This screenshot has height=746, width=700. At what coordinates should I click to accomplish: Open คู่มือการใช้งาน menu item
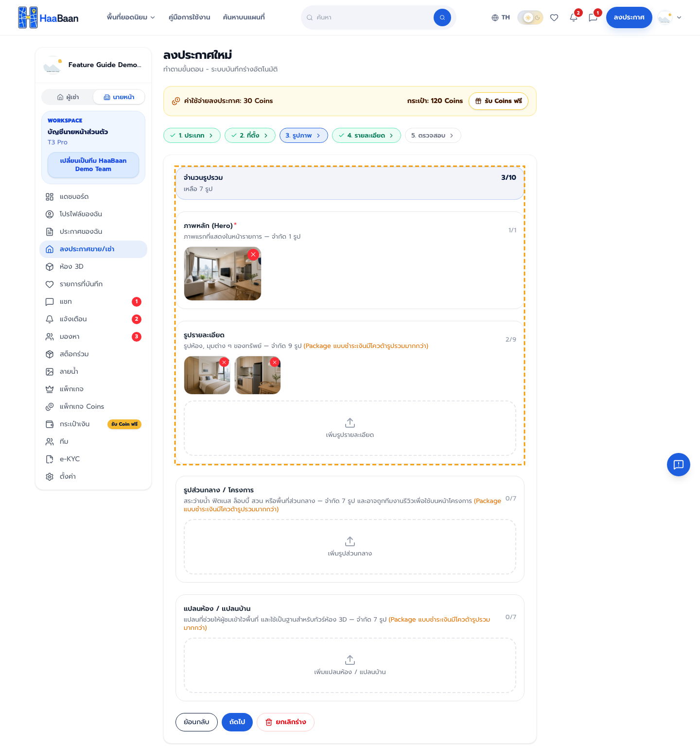[190, 17]
